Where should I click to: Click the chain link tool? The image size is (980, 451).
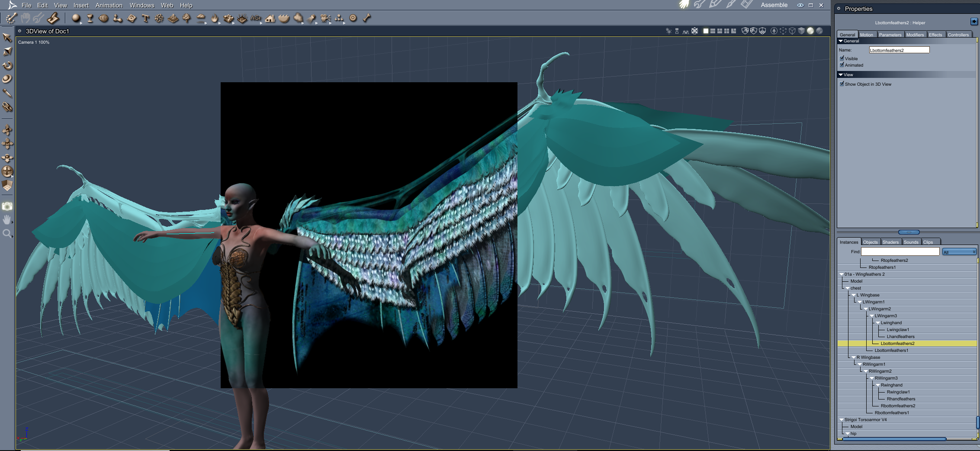point(7,107)
